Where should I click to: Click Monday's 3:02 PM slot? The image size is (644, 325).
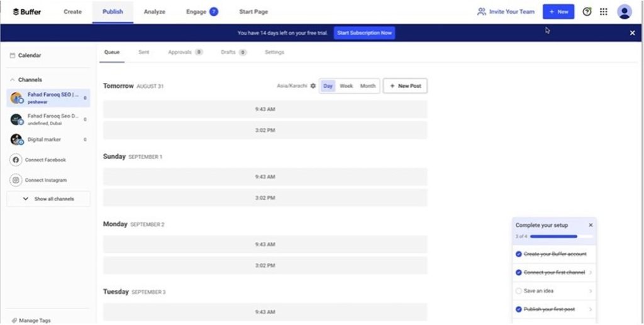(265, 265)
